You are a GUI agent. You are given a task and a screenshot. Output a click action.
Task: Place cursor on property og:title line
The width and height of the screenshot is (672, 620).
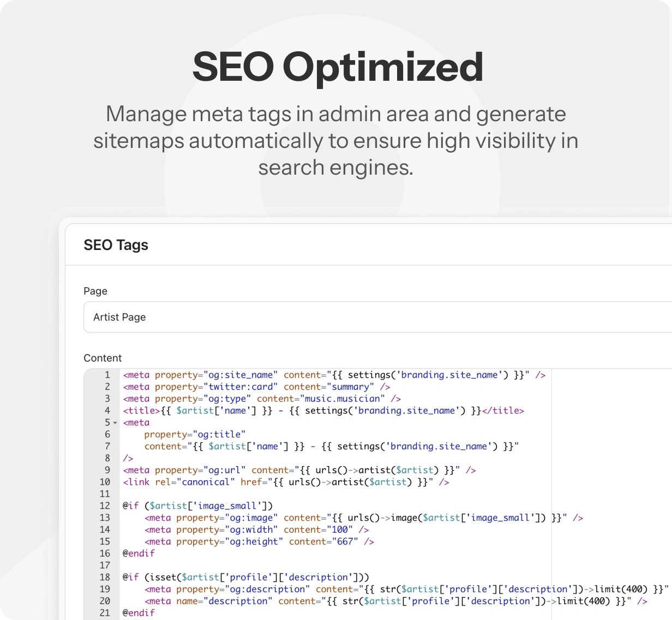195,434
